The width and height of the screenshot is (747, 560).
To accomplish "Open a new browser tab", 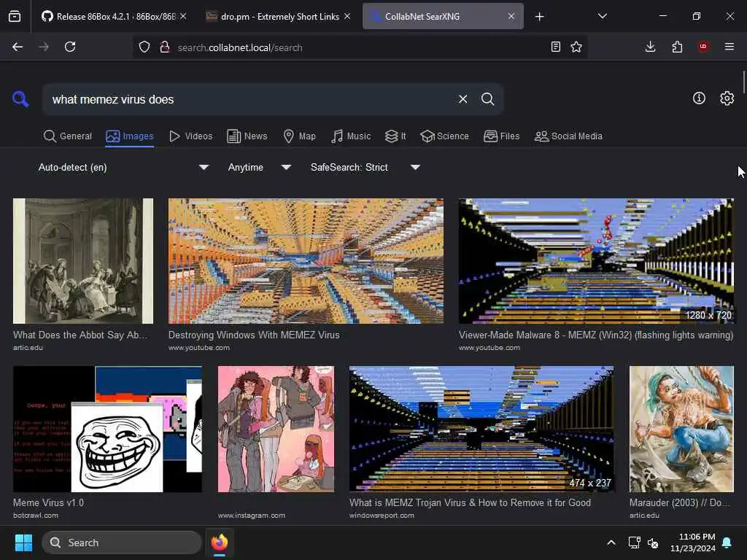I will 539,17.
